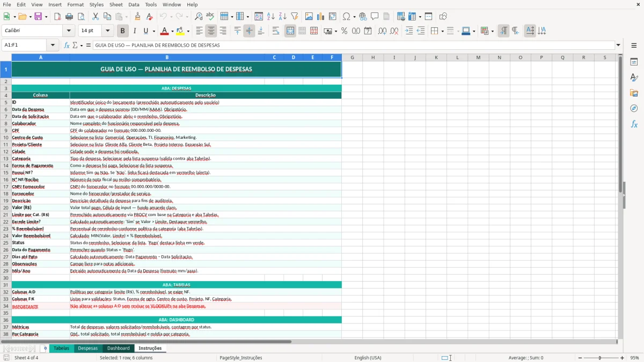Open the Tools menu
The height and width of the screenshot is (362, 644).
click(151, 4)
